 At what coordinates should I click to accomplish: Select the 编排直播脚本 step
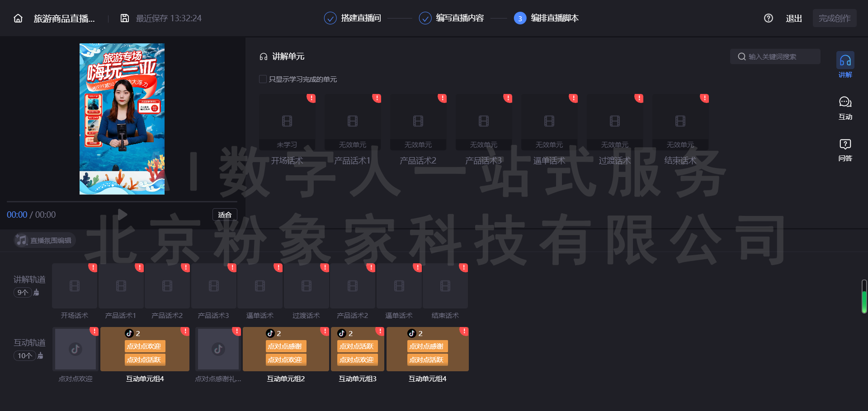pyautogui.click(x=547, y=19)
